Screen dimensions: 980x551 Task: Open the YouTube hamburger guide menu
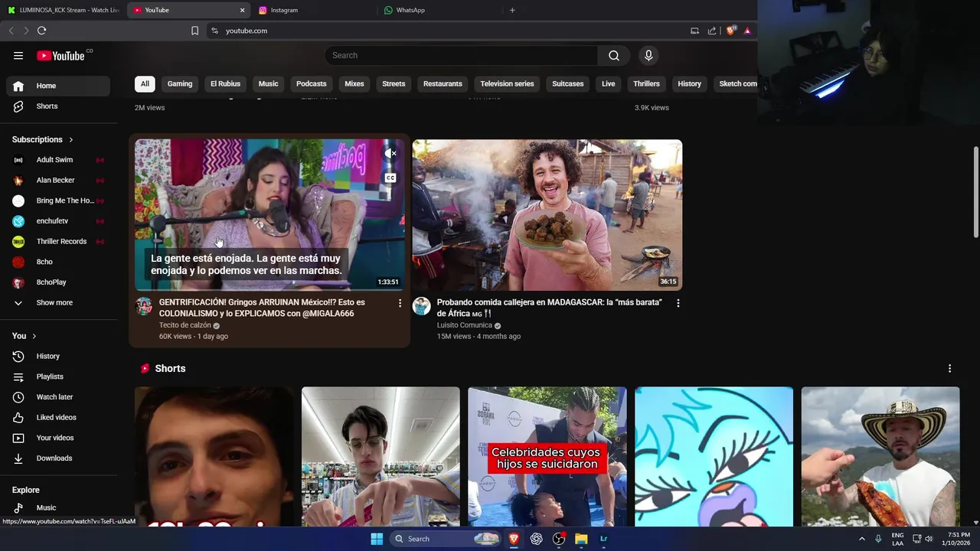[18, 55]
